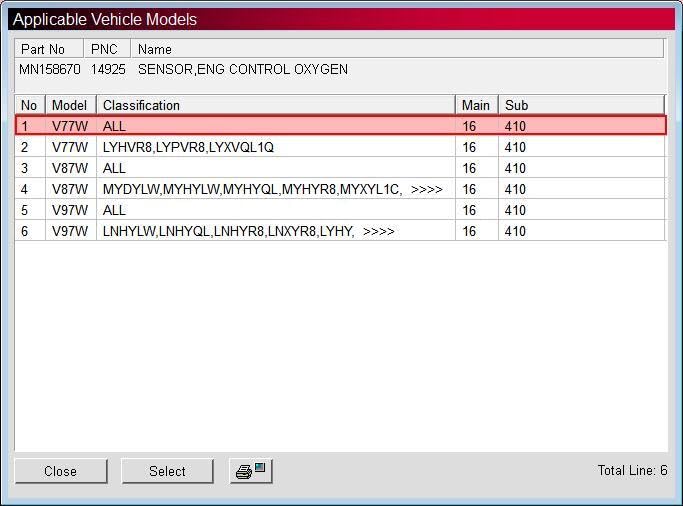
Task: Expand the >>>> marker in row 6
Action: pos(379,231)
